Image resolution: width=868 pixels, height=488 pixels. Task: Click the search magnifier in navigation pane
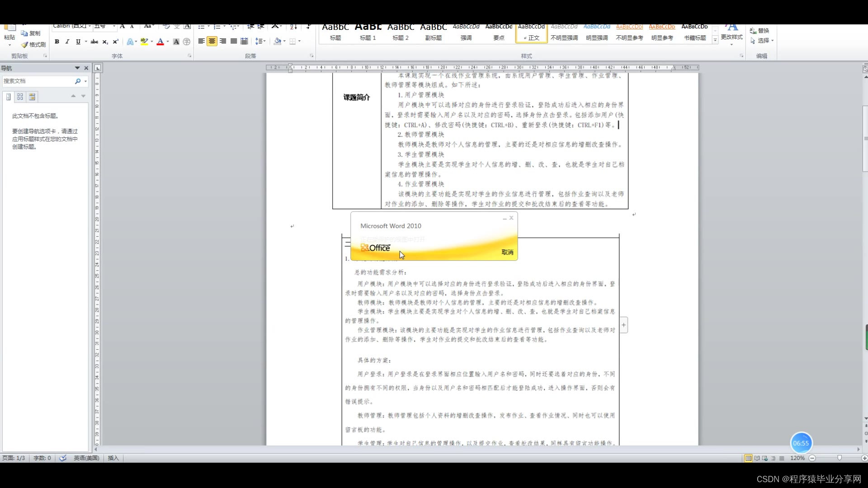pos(78,81)
